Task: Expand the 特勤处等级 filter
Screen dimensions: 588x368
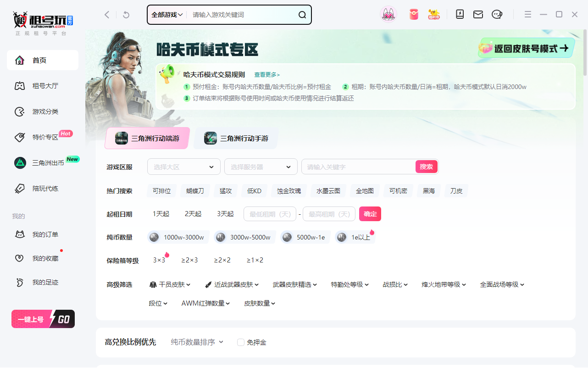Action: coord(350,284)
